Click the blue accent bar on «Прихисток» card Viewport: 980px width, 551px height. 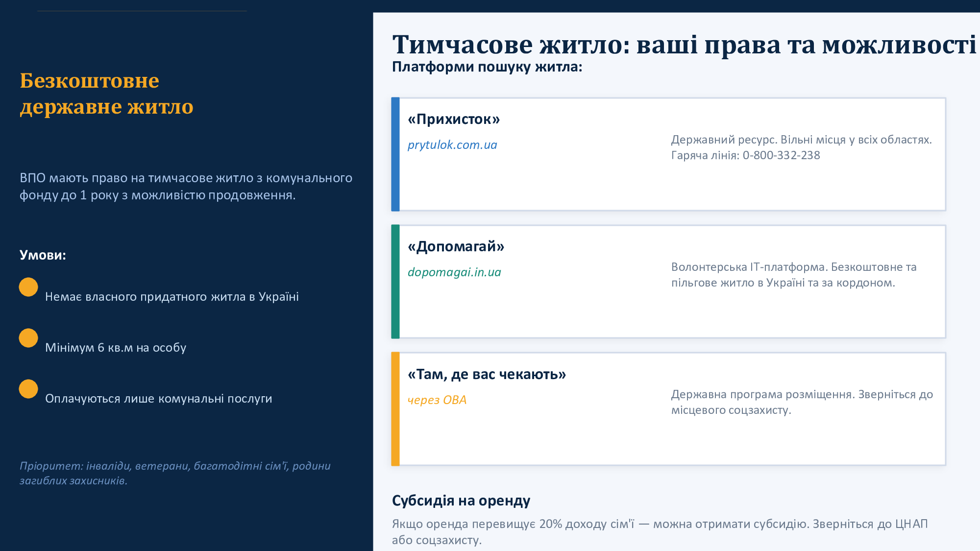click(x=395, y=154)
